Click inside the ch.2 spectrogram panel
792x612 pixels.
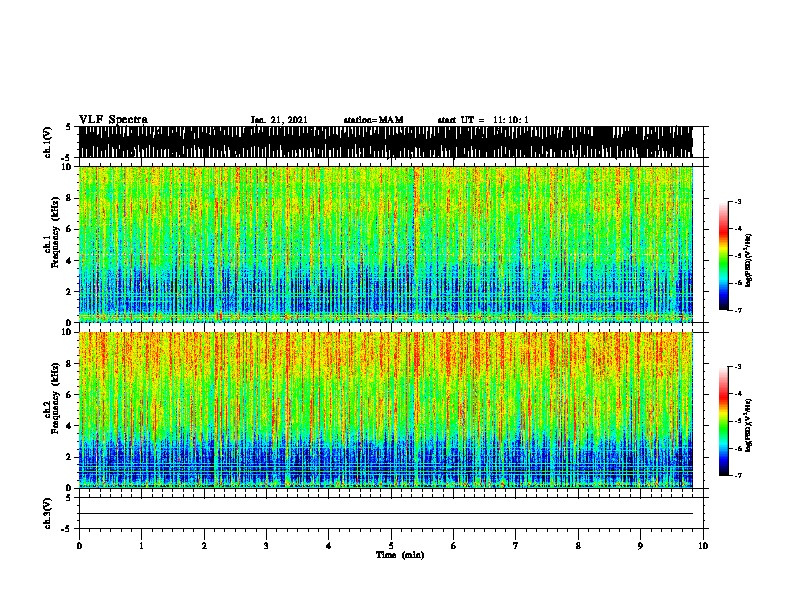tap(386, 410)
